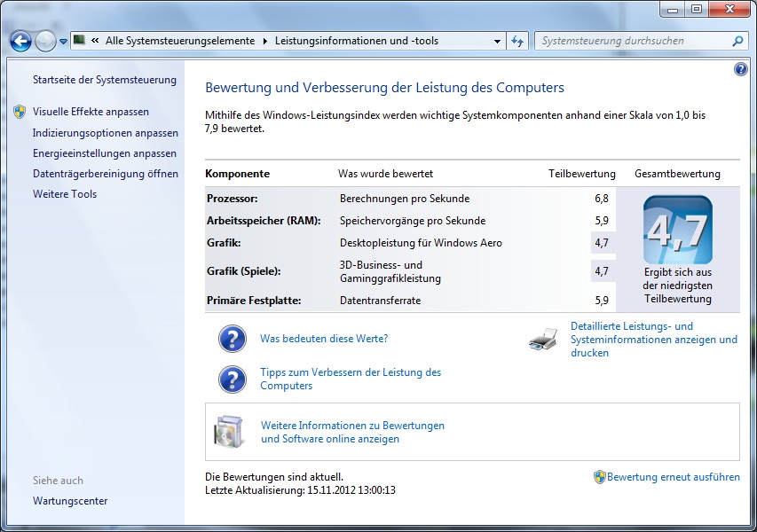Click the 'Prozessor:' row label
757x532 pixels.
[233, 199]
